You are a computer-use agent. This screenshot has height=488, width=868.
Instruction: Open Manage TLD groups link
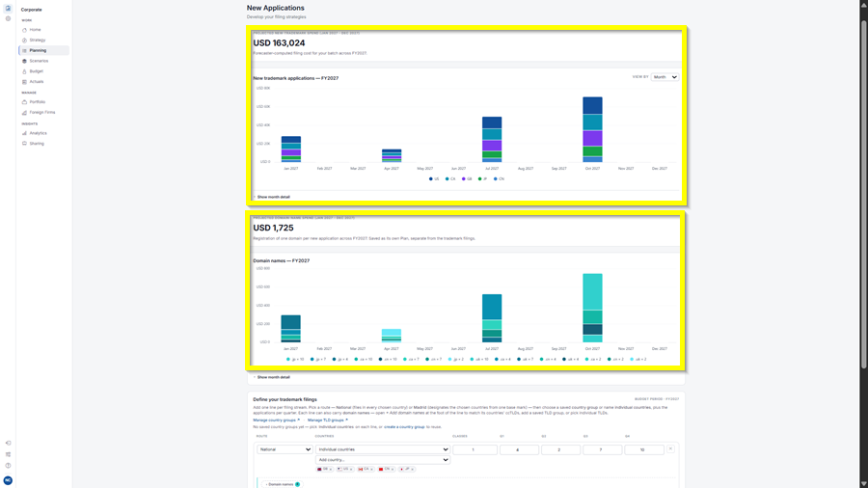pos(328,420)
